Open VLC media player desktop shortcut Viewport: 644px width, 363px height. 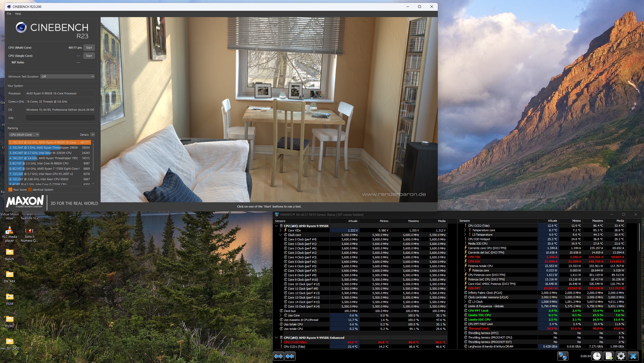pyautogui.click(x=9, y=234)
